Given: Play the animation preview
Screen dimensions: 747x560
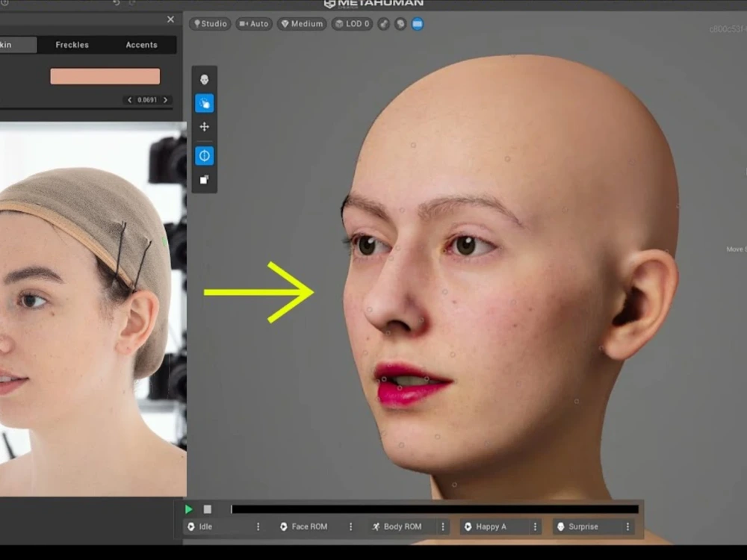Looking at the screenshot, I should coord(188,509).
